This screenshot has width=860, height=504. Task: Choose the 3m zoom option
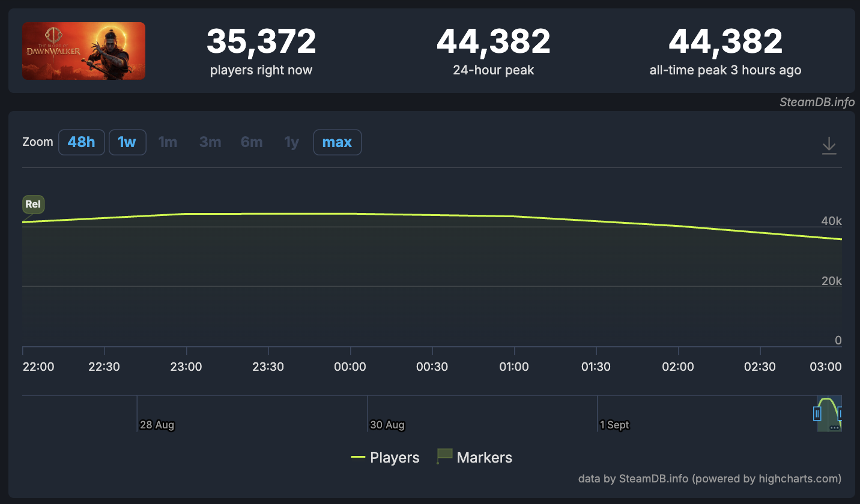210,142
